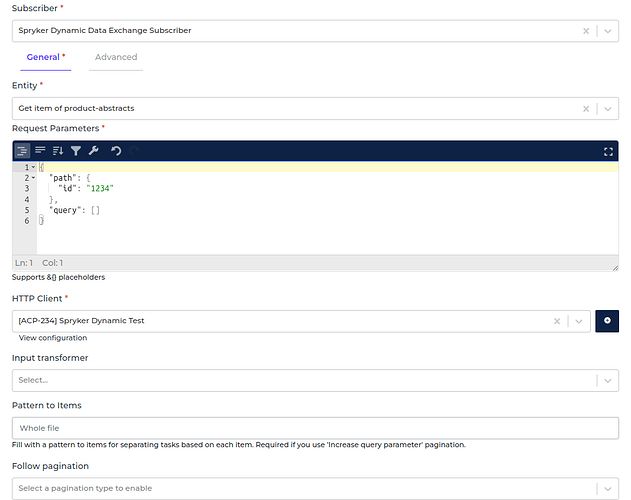Click the Pattern to Items input field

click(315, 428)
